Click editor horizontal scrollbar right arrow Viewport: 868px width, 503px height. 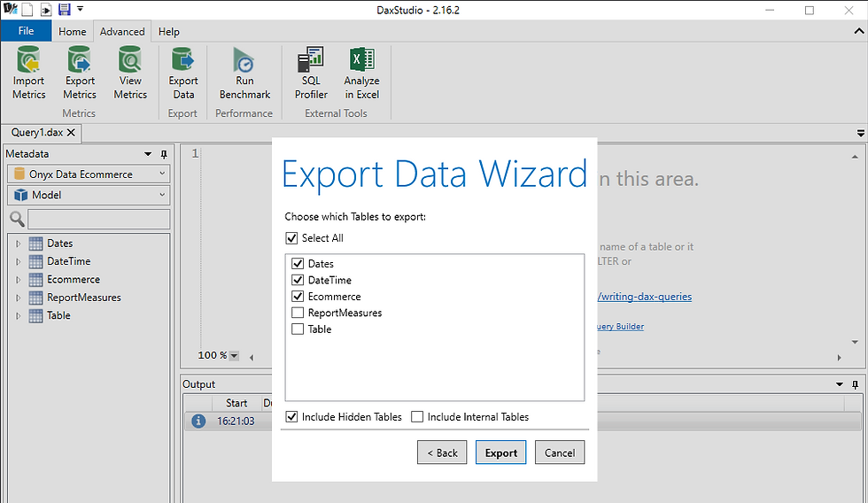840,358
